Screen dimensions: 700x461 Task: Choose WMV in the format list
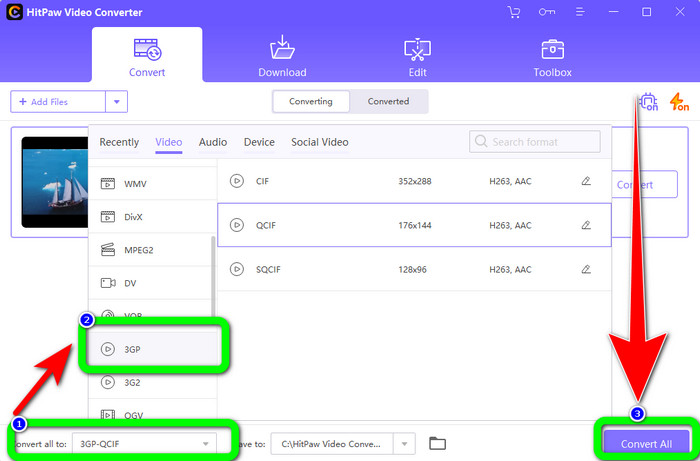pyautogui.click(x=152, y=183)
